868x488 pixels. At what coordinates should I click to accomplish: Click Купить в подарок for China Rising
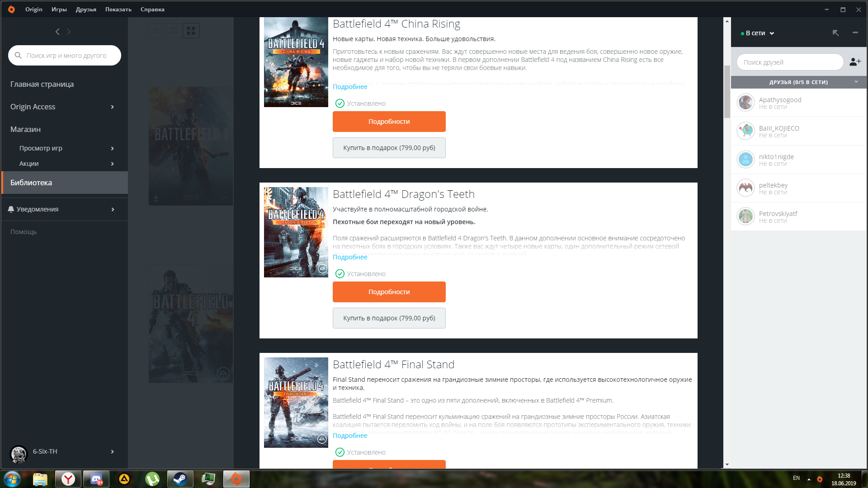click(x=389, y=148)
